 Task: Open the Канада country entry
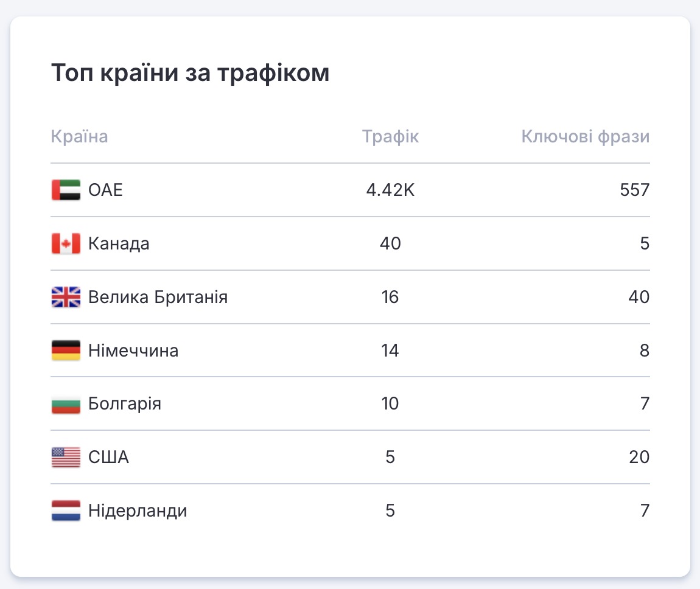[119, 244]
